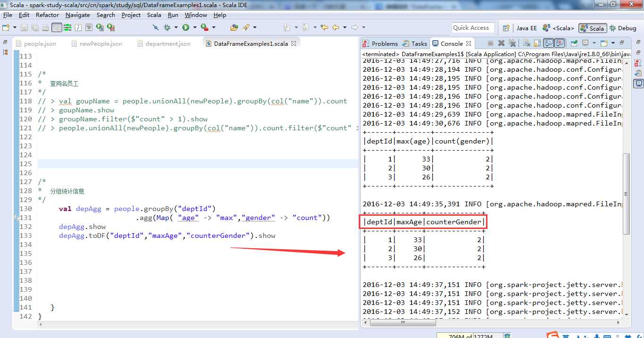This screenshot has width=644, height=338.
Task: Click the editor horizontal scrollbar
Action: pos(198,324)
